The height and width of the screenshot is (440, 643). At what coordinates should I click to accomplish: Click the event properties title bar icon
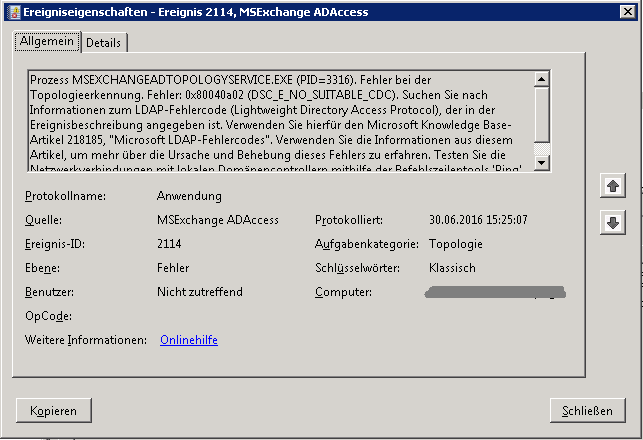14,12
